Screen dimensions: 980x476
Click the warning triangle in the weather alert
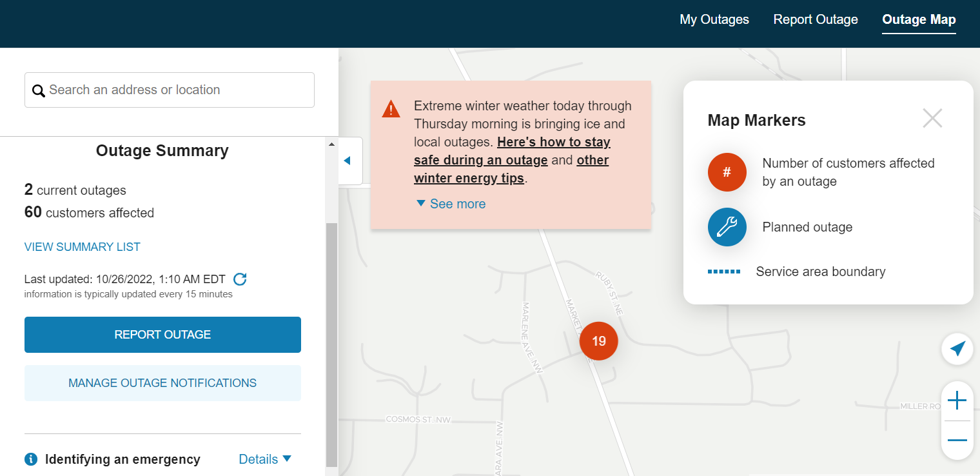coord(391,108)
